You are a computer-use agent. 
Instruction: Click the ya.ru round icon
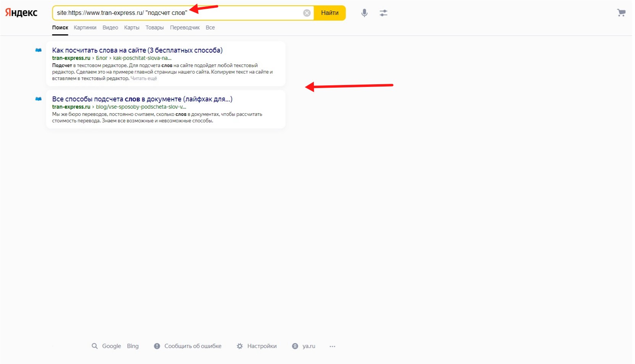[295, 346]
